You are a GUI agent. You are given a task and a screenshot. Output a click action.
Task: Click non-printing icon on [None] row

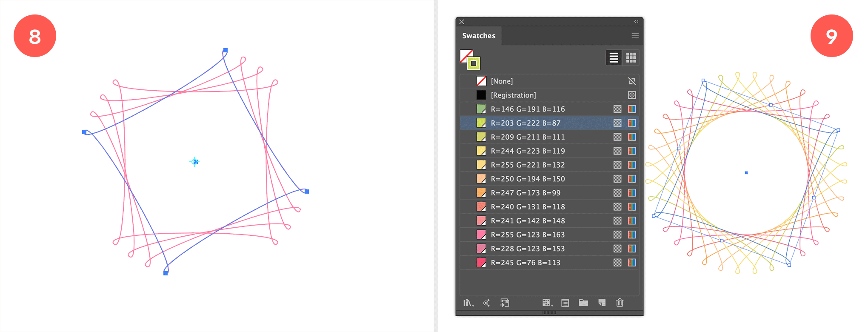[x=632, y=81]
